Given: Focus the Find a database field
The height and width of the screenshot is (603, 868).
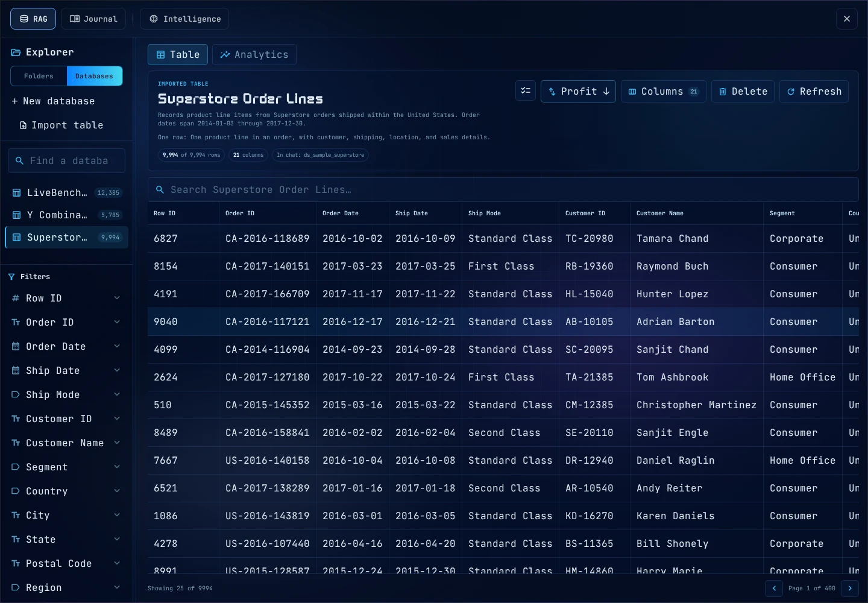Looking at the screenshot, I should point(66,161).
